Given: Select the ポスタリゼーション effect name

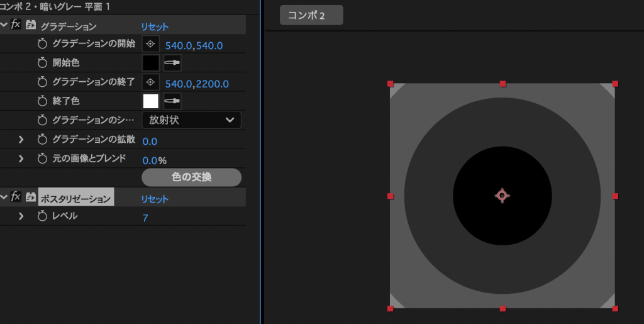Looking at the screenshot, I should pyautogui.click(x=75, y=198).
